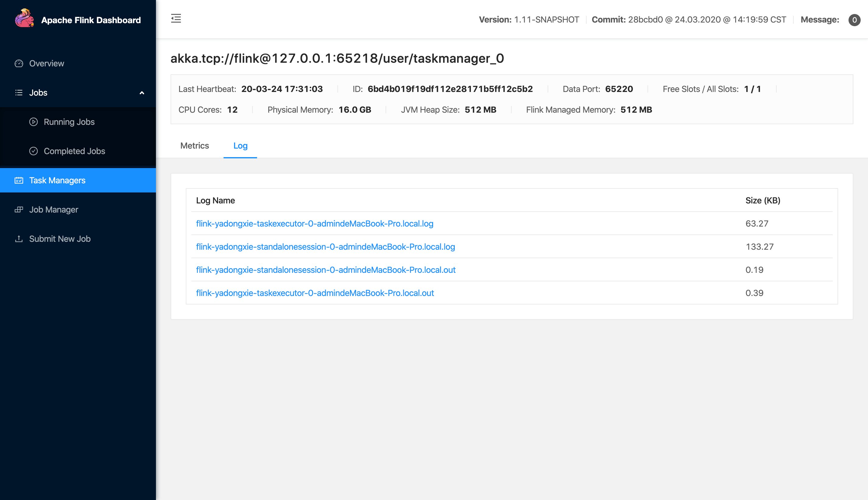Click the Completed Jobs check-circle icon
This screenshot has width=868, height=500.
point(33,151)
